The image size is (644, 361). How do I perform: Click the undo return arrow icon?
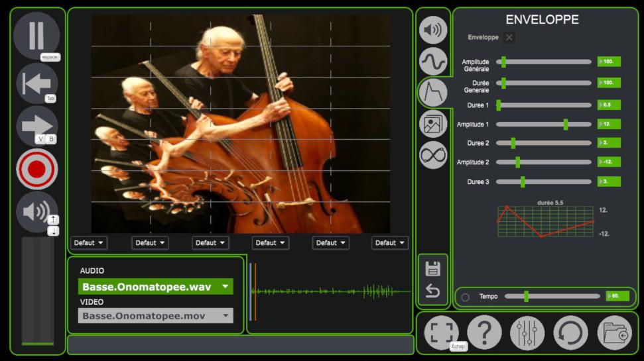pos(432,291)
